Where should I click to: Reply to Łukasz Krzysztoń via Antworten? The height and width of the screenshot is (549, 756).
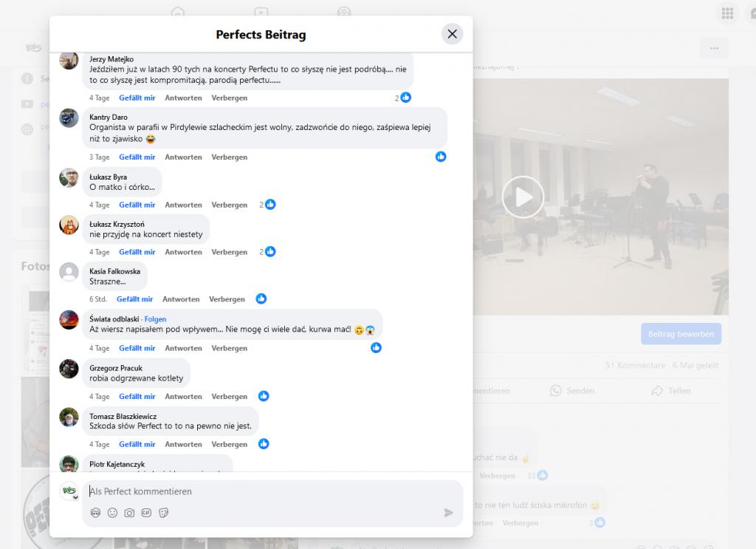point(183,252)
